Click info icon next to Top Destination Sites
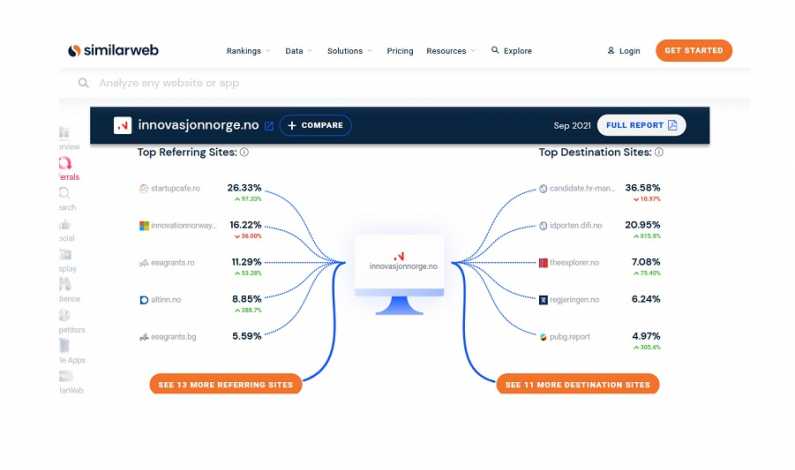Screen dimensions: 795x470 point(659,153)
